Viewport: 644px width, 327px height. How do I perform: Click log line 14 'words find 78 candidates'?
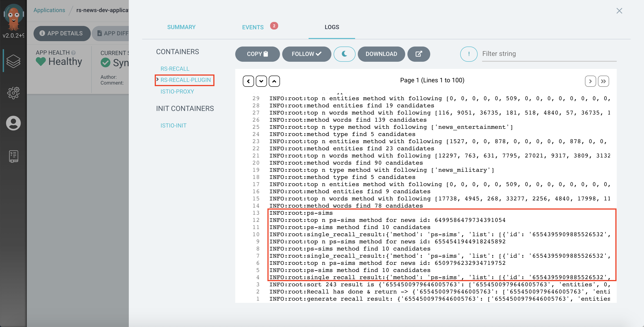click(346, 206)
